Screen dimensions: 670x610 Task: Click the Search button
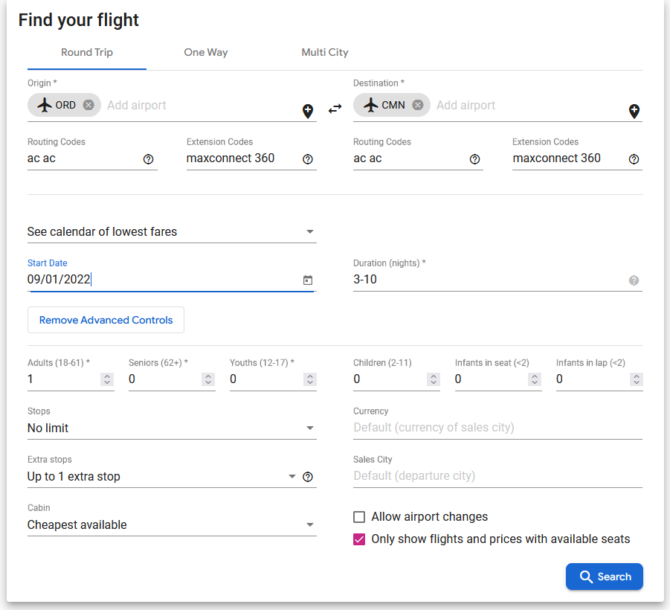click(604, 577)
